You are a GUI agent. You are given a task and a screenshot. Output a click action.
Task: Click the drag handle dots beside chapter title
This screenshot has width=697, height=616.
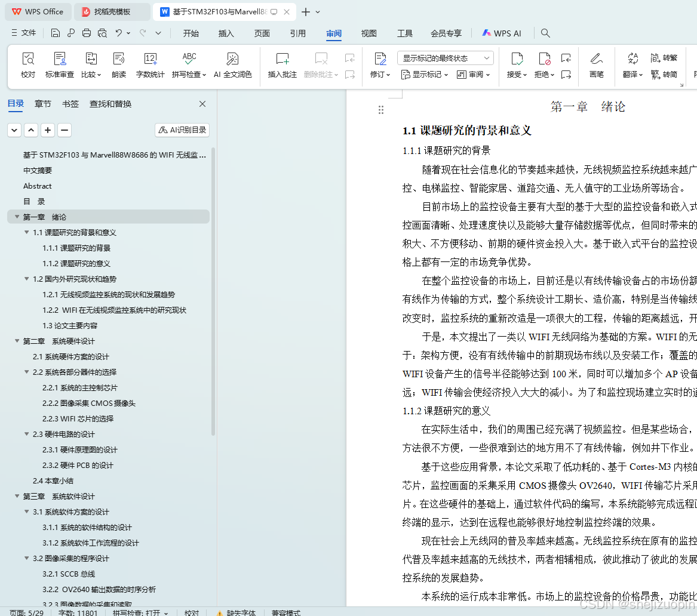[x=381, y=110]
